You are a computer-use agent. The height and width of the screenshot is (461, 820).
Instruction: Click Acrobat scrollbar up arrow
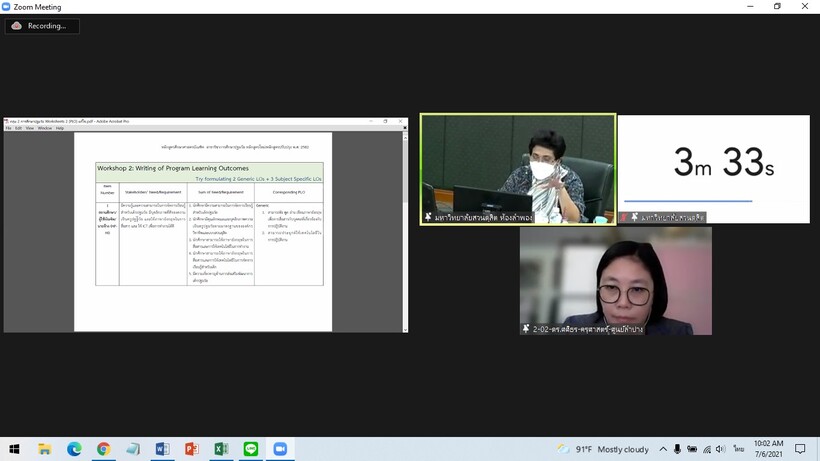point(405,136)
